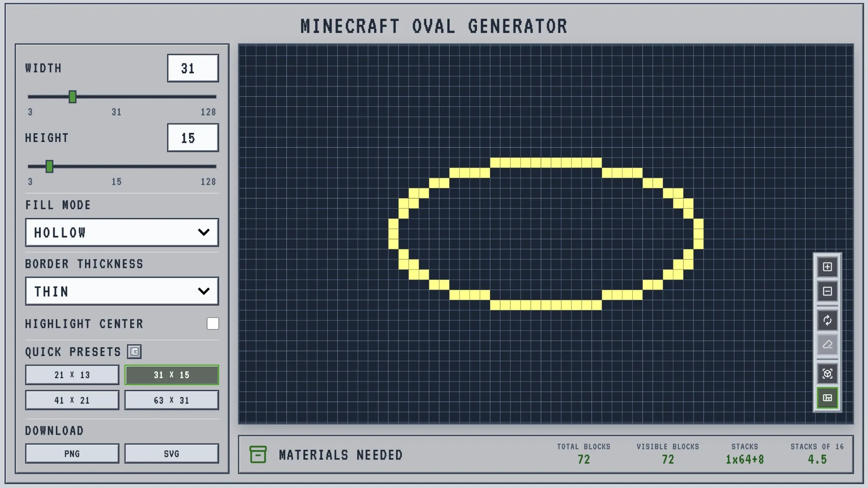The image size is (868, 488).
Task: Click the materials box icon
Action: (258, 455)
